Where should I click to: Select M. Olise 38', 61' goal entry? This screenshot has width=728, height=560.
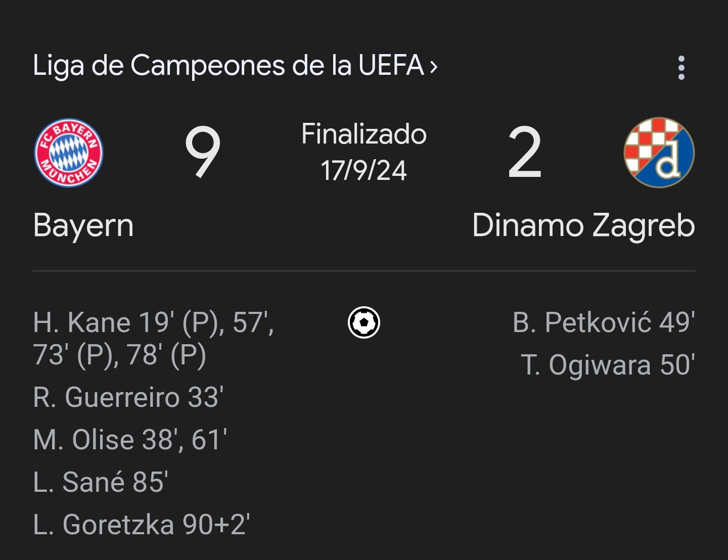(130, 440)
